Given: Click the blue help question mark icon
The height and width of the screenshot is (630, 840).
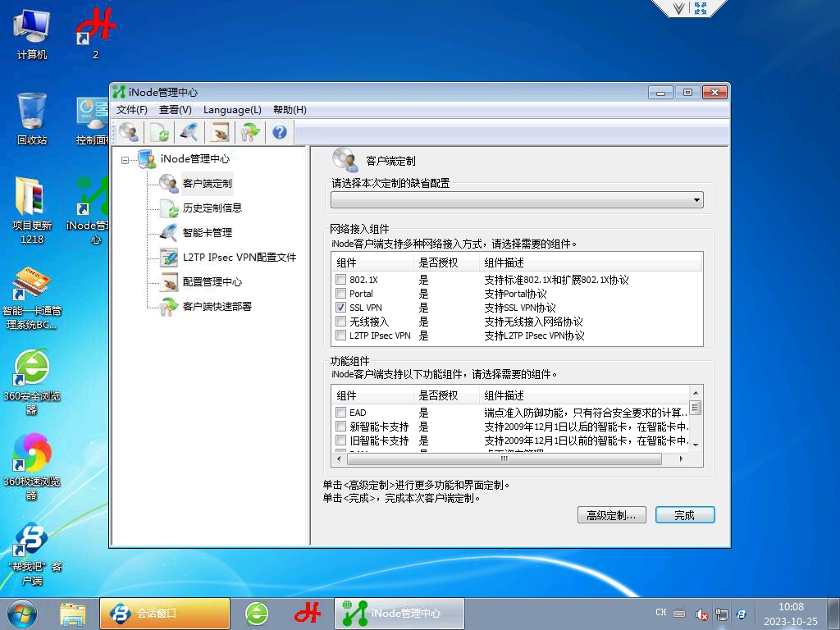Looking at the screenshot, I should tap(280, 132).
